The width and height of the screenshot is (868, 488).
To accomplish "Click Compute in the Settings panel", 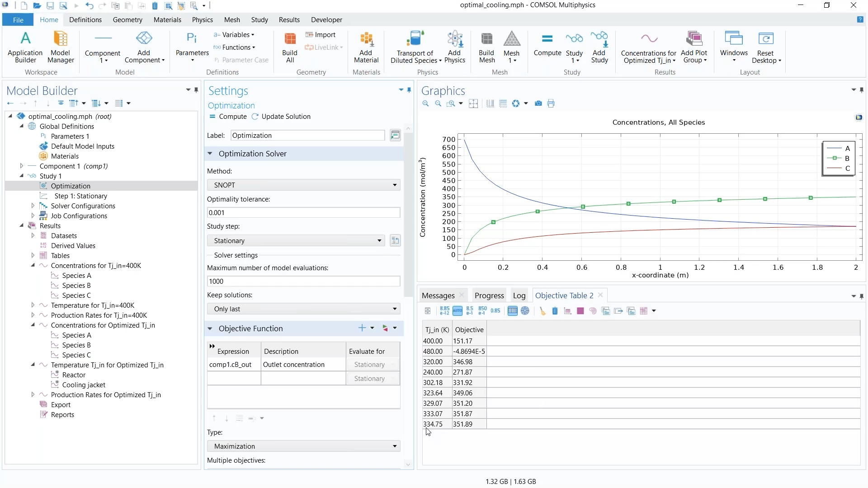I will click(x=228, y=116).
